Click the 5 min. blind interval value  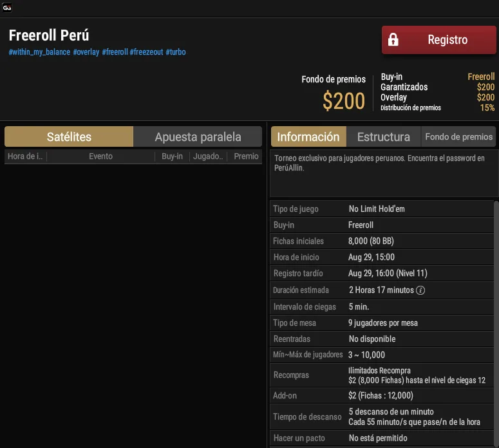[x=359, y=307]
